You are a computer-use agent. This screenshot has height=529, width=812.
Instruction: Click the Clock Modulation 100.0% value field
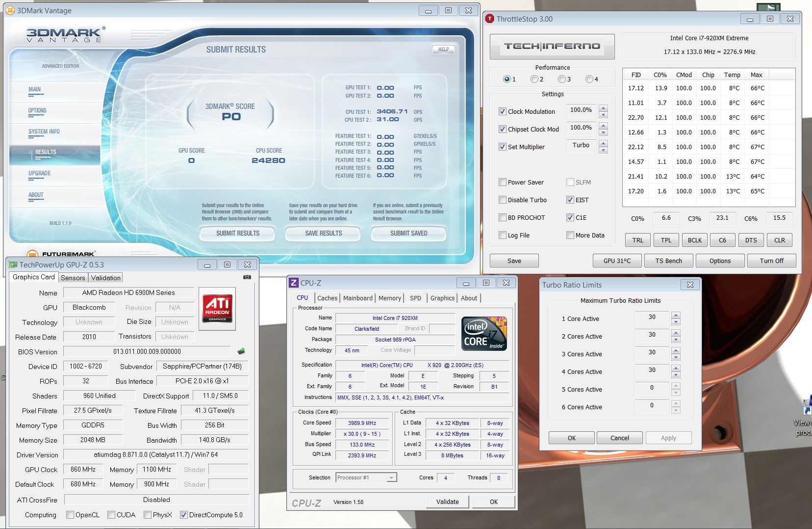click(581, 111)
